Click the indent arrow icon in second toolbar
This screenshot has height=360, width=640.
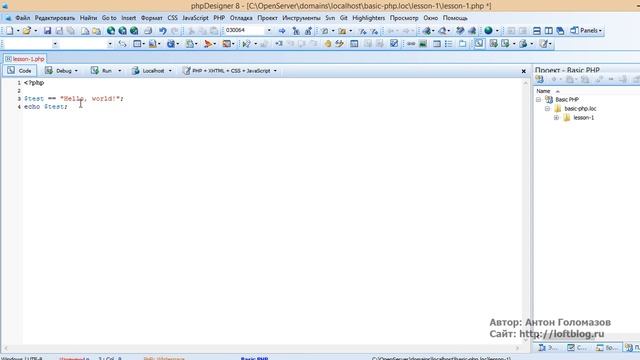(279, 44)
